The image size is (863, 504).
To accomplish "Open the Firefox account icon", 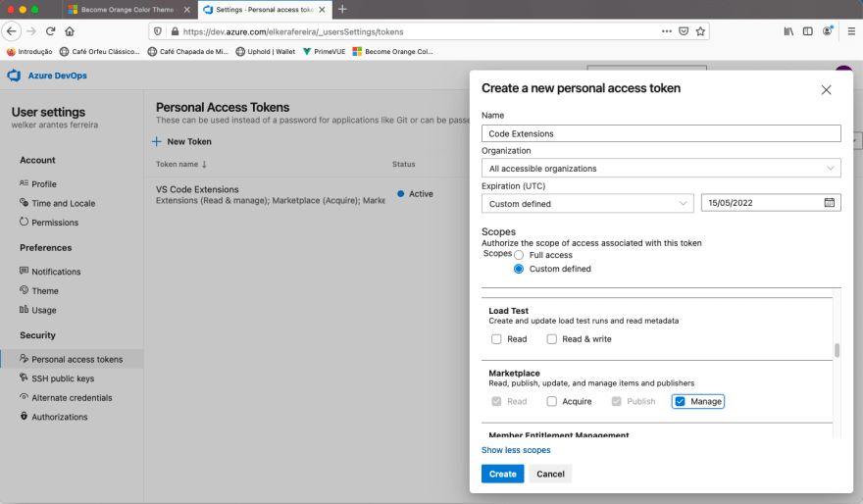I will click(x=828, y=31).
